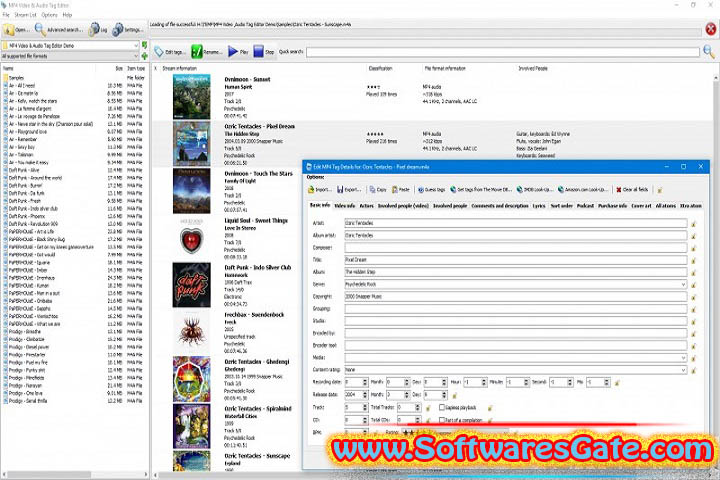Click the red cancel icon beside the status bar
This screenshot has width=720, height=480.
click(711, 29)
